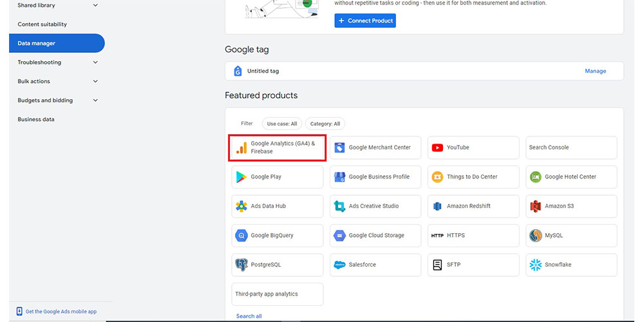Click the Salesforce label text
The height and width of the screenshot is (322, 644).
coord(362,265)
